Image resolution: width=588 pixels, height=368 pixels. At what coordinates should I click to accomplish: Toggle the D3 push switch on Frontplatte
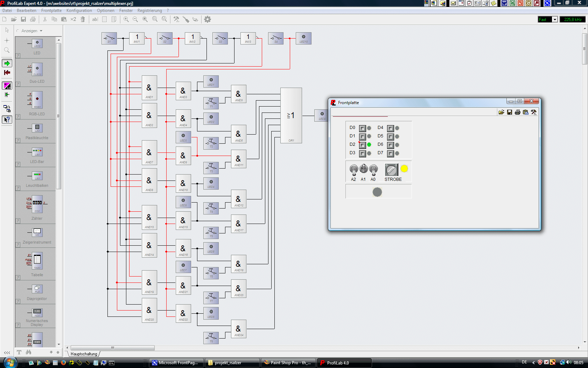[363, 154]
